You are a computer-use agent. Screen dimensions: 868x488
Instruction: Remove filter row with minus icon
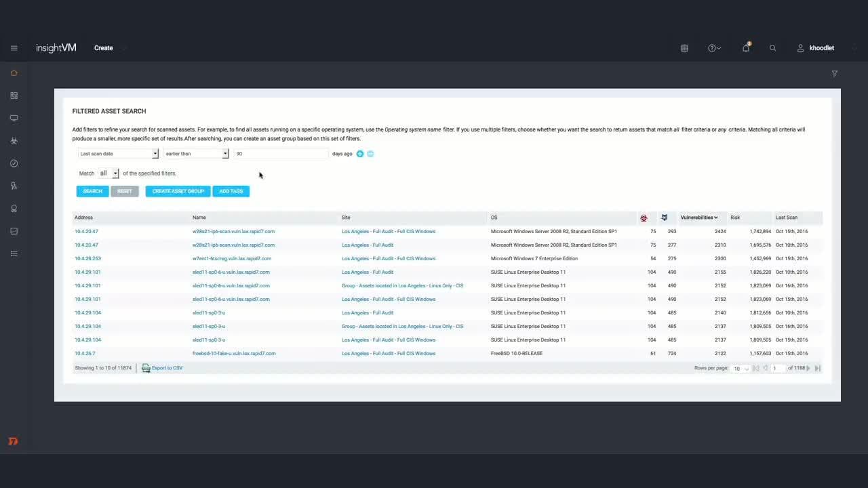370,154
